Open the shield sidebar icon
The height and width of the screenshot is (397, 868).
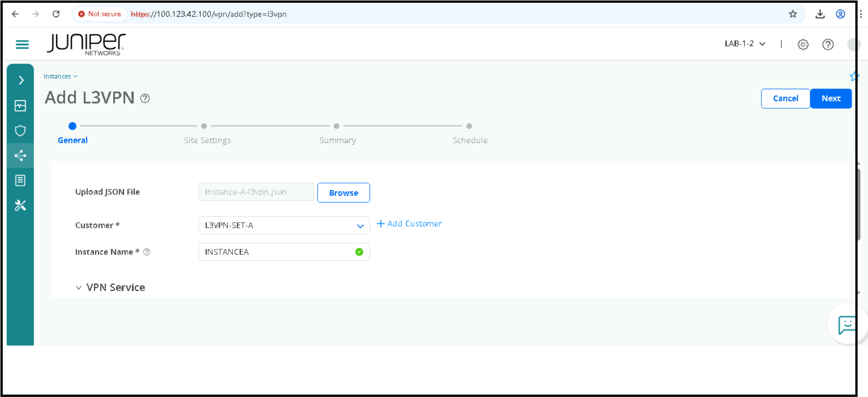20,131
